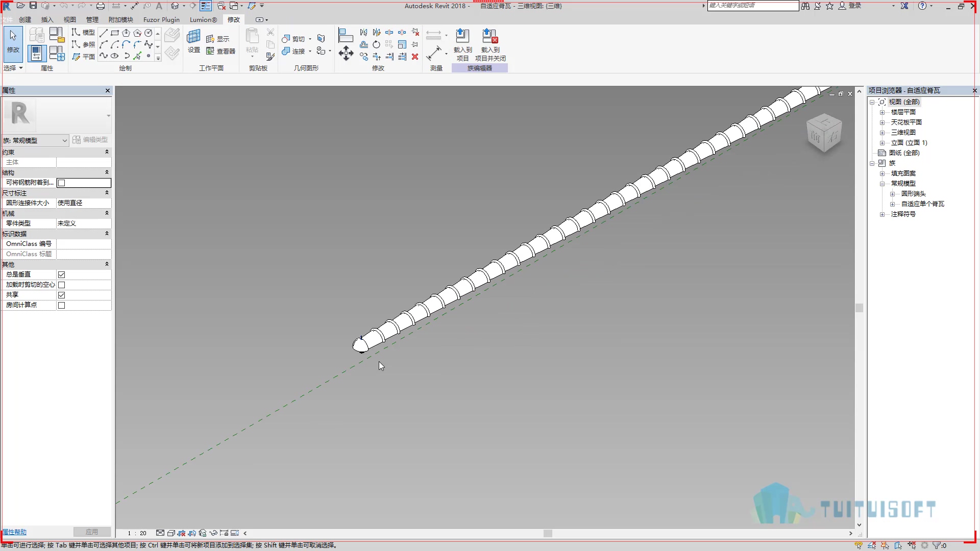Viewport: 980px width, 551px height.
Task: Click the 显示 work plane button
Action: point(218,39)
